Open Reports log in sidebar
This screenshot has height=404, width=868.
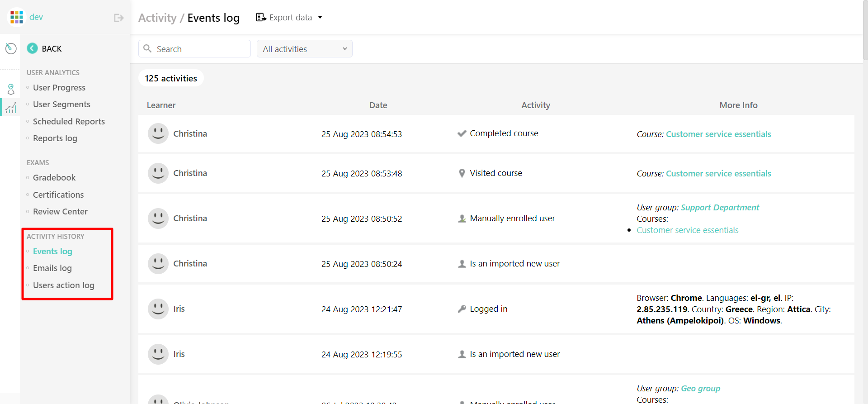coord(55,138)
